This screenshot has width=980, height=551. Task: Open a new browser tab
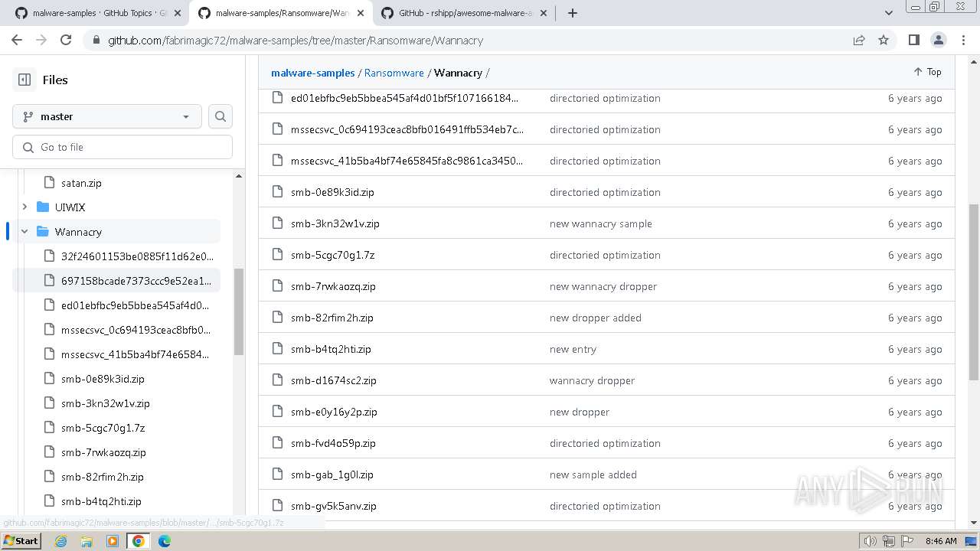(572, 13)
